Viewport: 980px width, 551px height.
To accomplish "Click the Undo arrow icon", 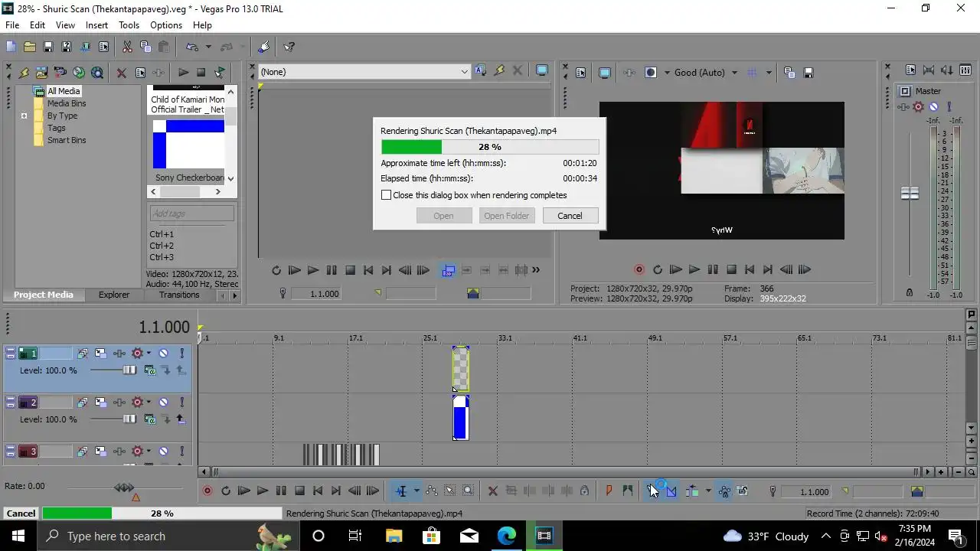I will click(x=192, y=47).
